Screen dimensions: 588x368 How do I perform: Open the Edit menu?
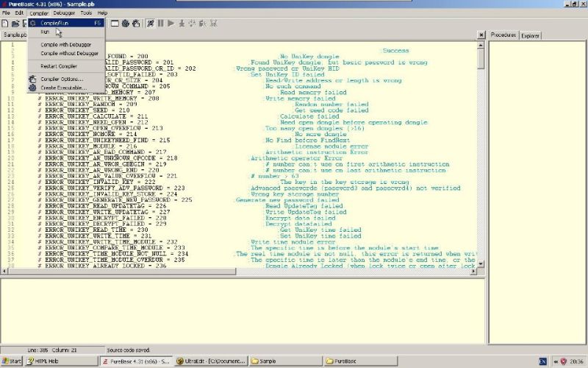tap(19, 13)
